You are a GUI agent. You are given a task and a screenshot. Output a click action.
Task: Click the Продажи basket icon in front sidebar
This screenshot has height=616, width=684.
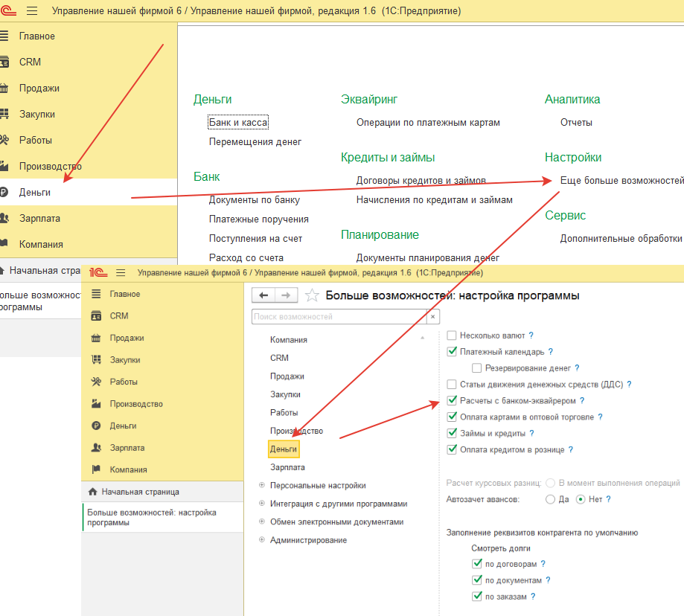(x=96, y=338)
